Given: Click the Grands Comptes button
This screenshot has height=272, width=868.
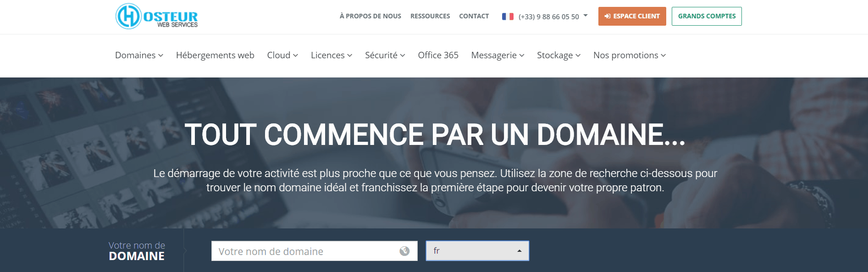Looking at the screenshot, I should tap(707, 16).
